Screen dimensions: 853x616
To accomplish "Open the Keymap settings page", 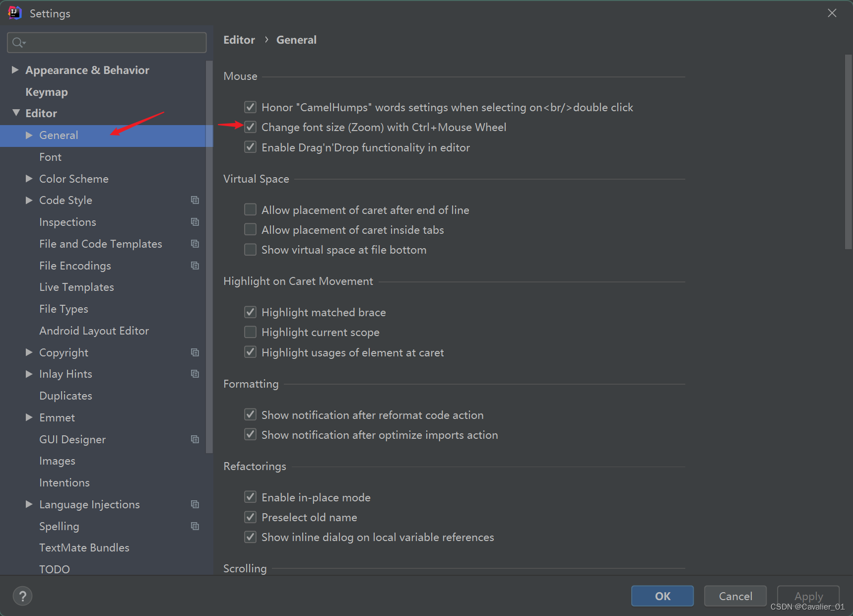I will pos(47,92).
